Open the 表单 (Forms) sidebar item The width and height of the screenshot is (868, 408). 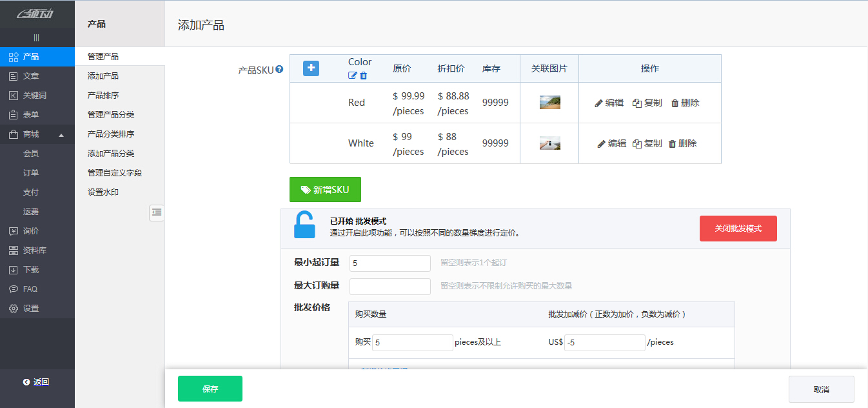click(24, 115)
